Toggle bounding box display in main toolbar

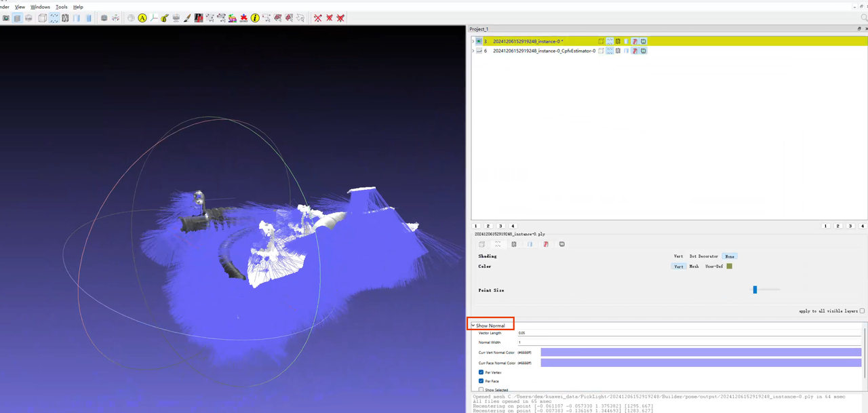[x=42, y=18]
